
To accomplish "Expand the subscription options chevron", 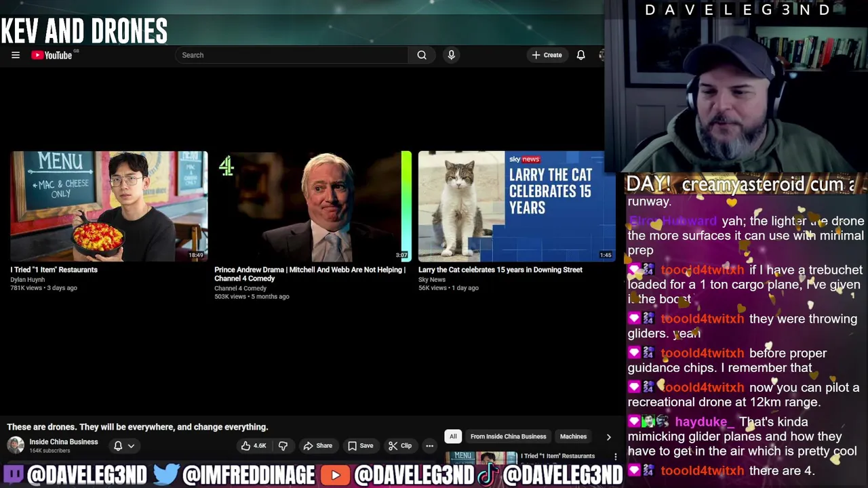I will [131, 446].
